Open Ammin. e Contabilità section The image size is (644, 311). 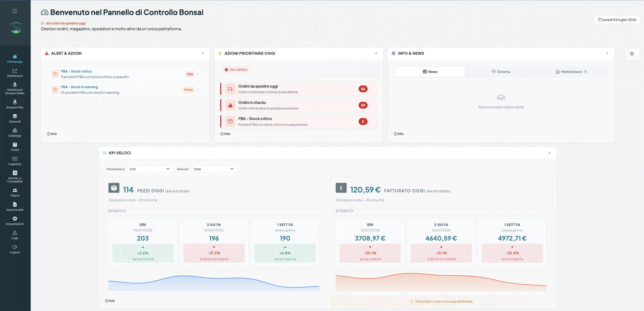click(x=15, y=177)
